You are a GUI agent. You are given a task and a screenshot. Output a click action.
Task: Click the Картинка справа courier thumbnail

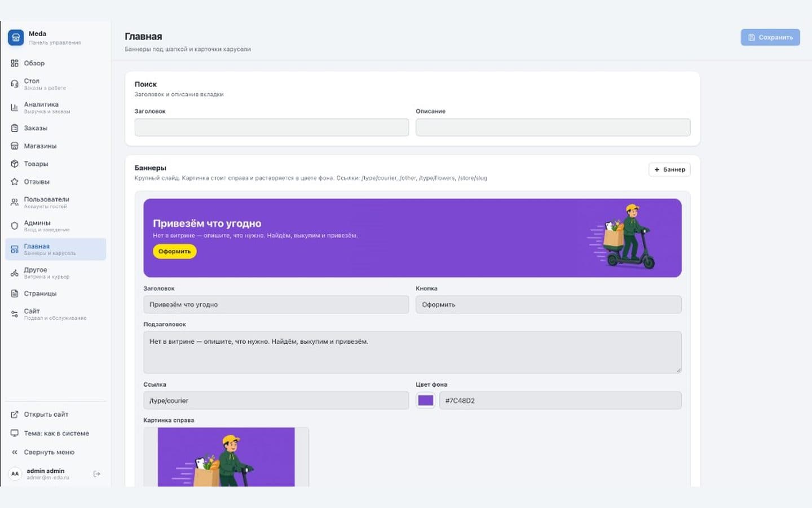click(x=226, y=457)
